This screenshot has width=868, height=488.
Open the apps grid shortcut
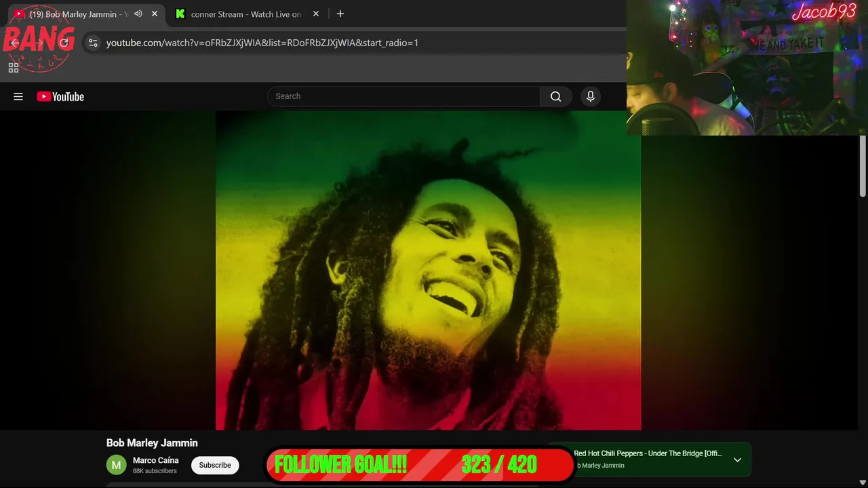pos(14,68)
